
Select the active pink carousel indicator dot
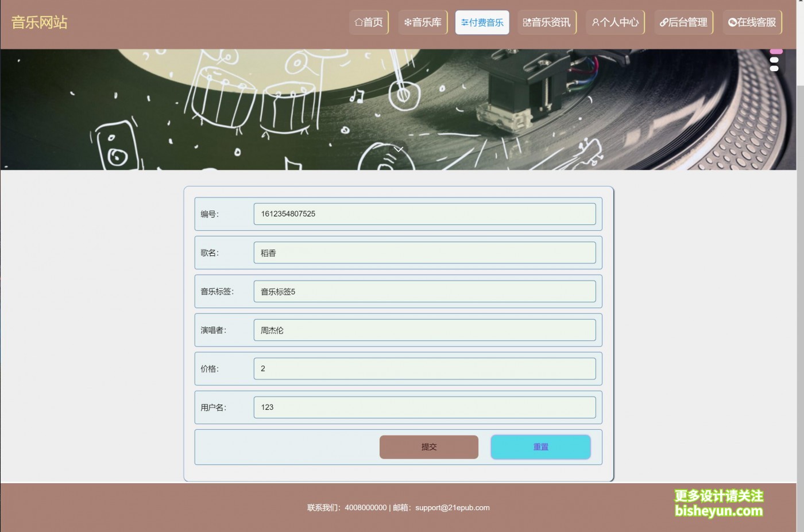tap(775, 51)
